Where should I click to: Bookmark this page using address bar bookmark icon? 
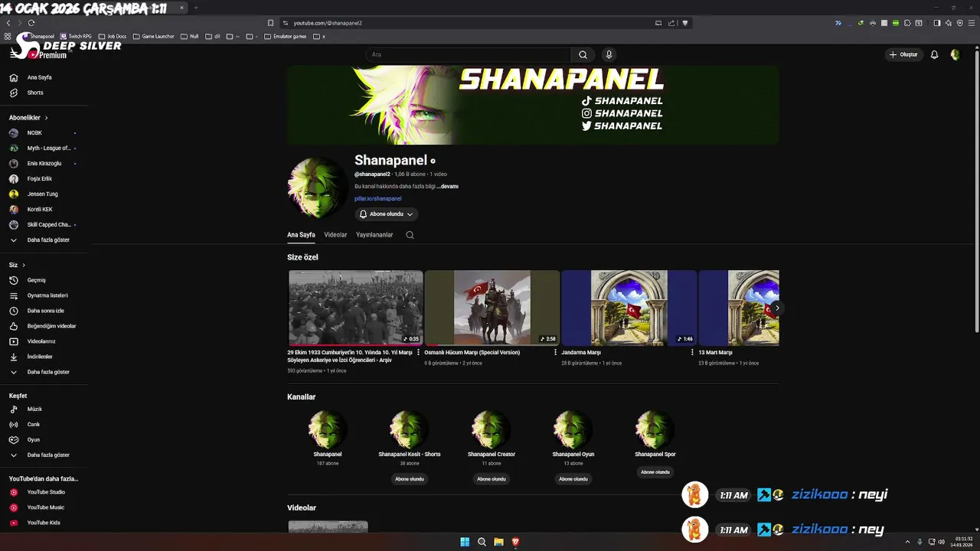tap(270, 23)
